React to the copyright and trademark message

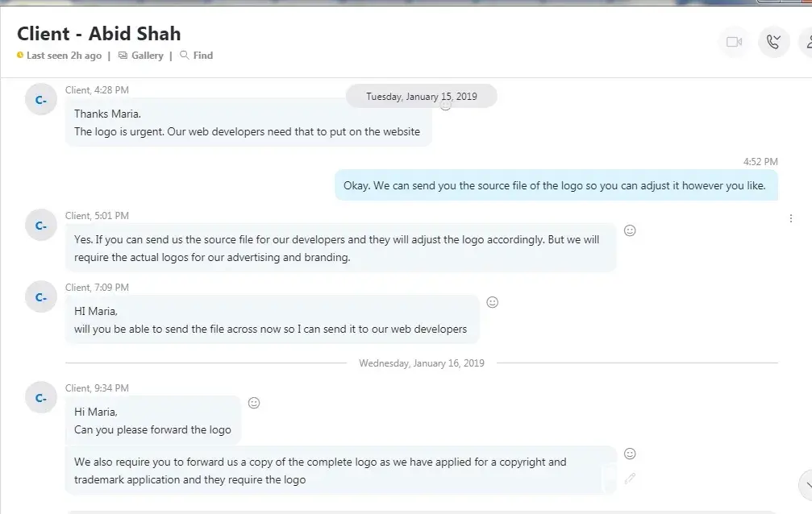tap(630, 454)
